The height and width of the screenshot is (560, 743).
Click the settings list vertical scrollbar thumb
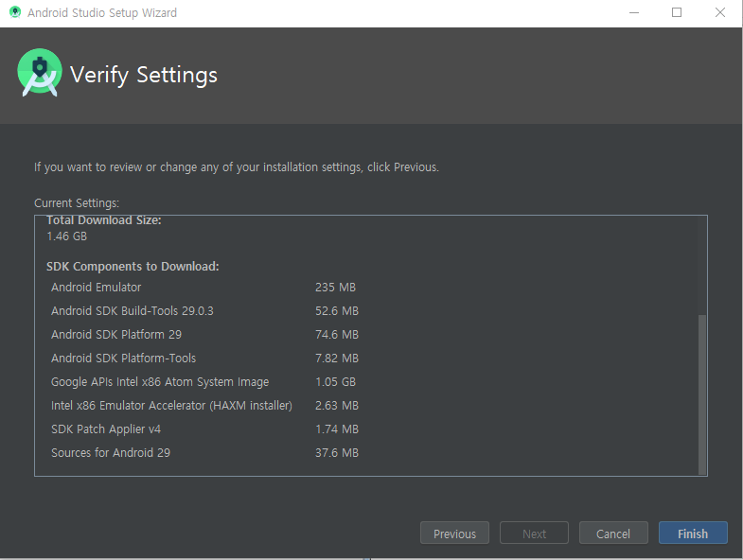point(702,394)
